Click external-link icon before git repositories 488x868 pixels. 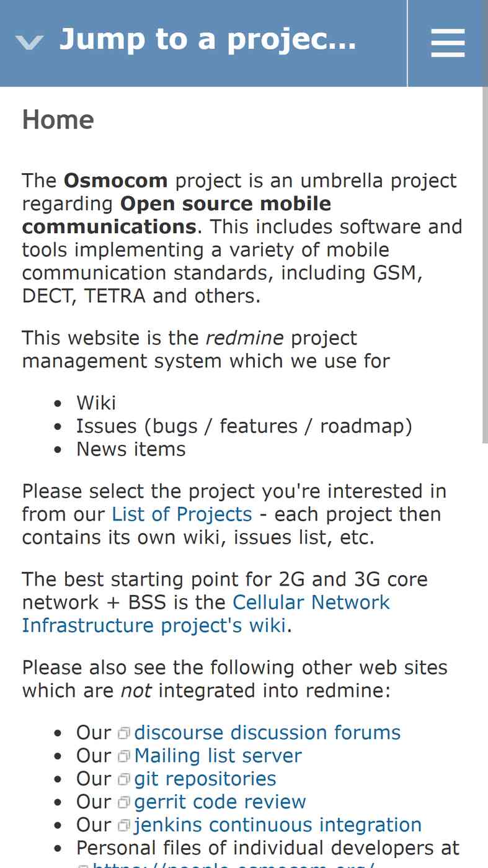124,780
